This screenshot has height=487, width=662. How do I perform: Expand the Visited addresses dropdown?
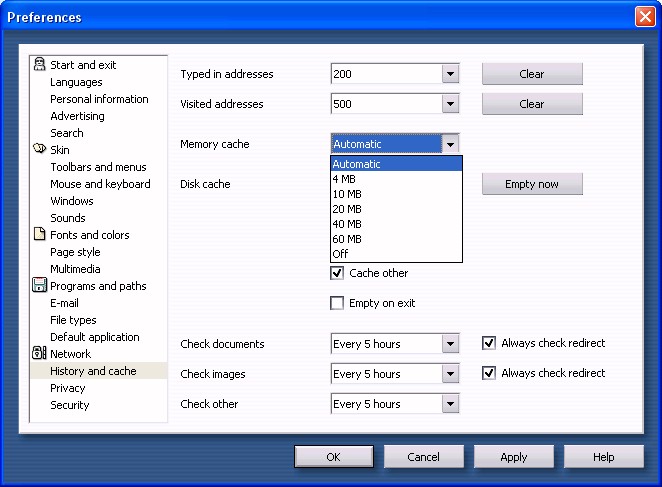[x=450, y=104]
